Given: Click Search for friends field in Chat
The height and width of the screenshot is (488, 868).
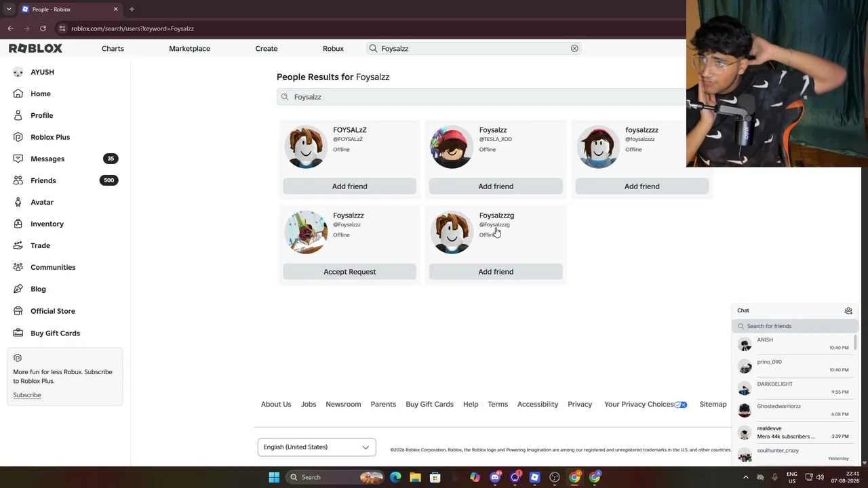Looking at the screenshot, I should 795,326.
